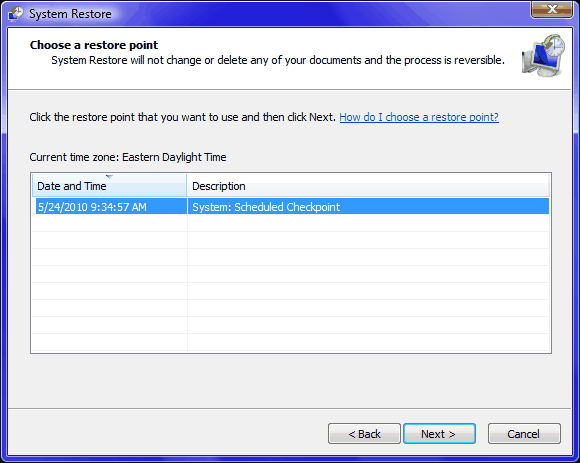580x463 pixels.
Task: Click the Description column header
Action: [368, 186]
